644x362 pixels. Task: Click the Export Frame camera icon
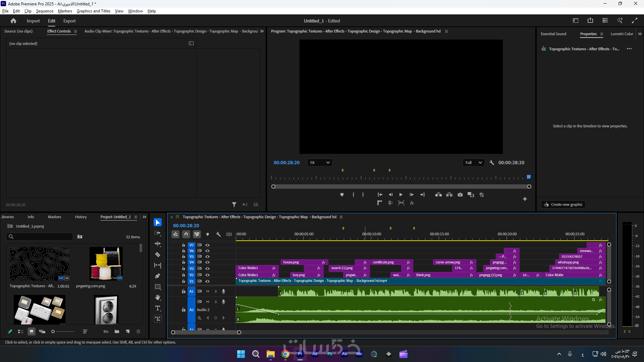[460, 195]
